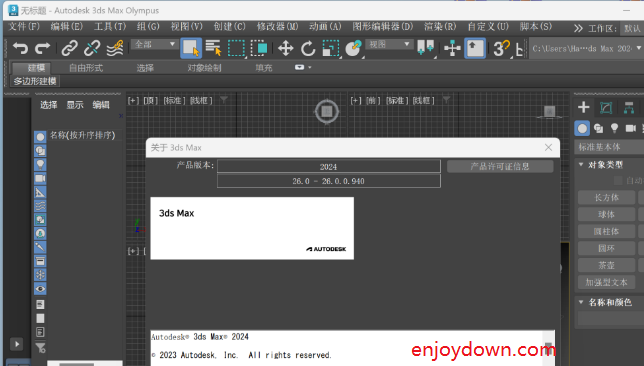Click the ViewCube in the Front viewport
The height and width of the screenshot is (366, 644).
(550, 111)
